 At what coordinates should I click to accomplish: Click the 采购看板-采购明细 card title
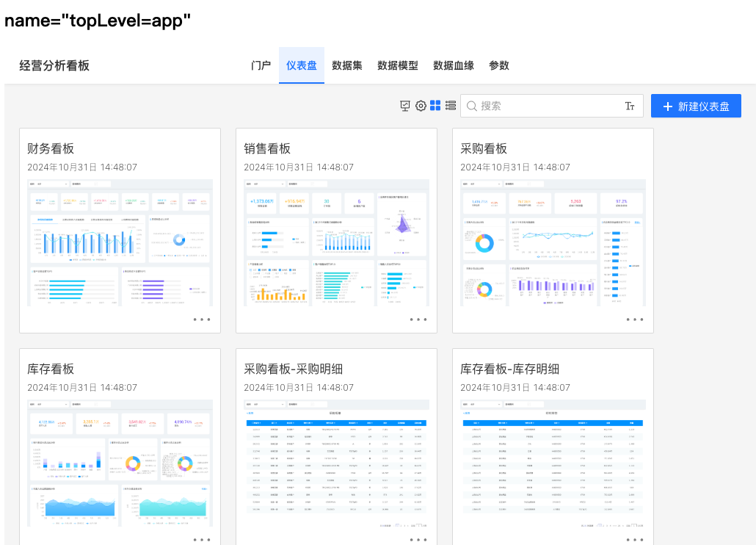(293, 369)
